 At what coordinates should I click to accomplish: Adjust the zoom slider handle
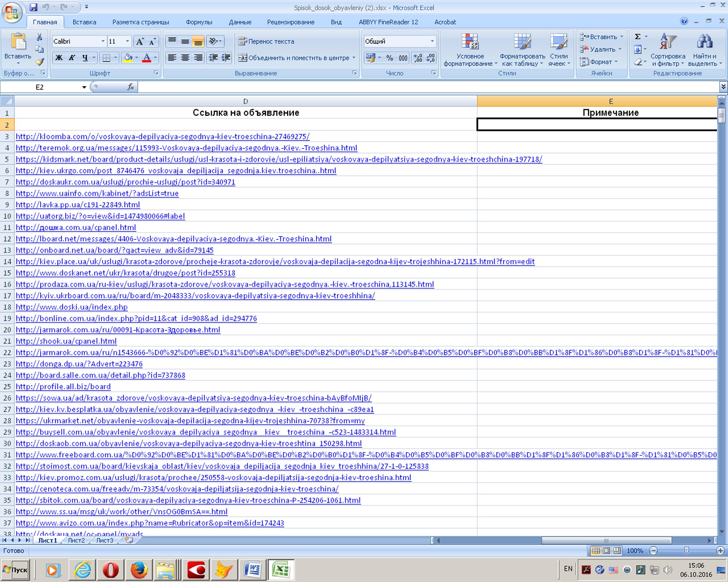click(x=686, y=551)
